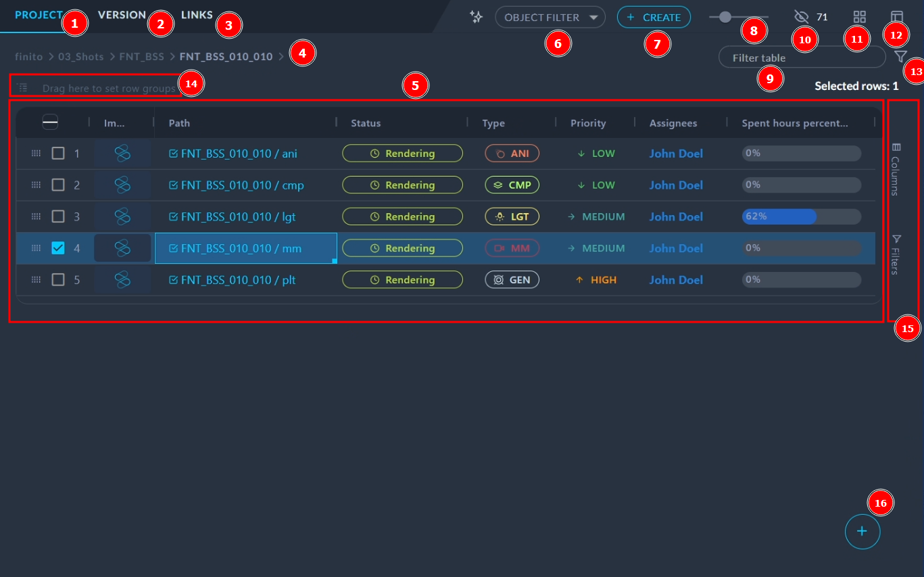Screen dimensions: 924x577
Task: Toggle the header select-all checkbox
Action: click(50, 122)
